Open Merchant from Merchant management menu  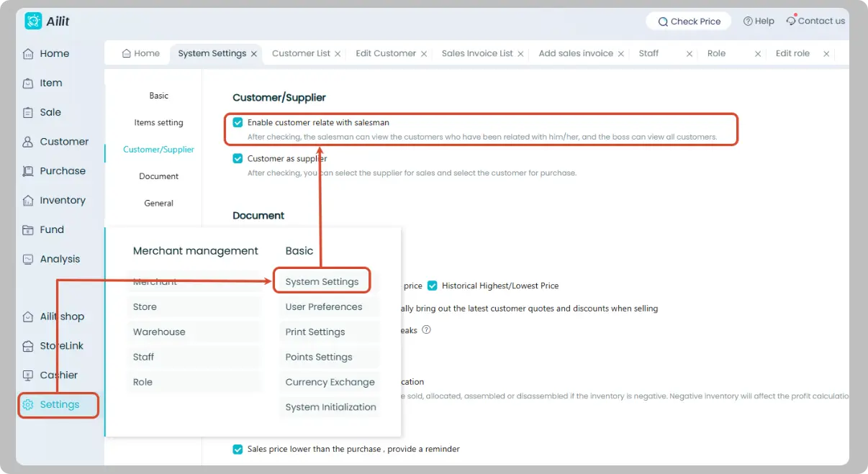click(x=194, y=282)
